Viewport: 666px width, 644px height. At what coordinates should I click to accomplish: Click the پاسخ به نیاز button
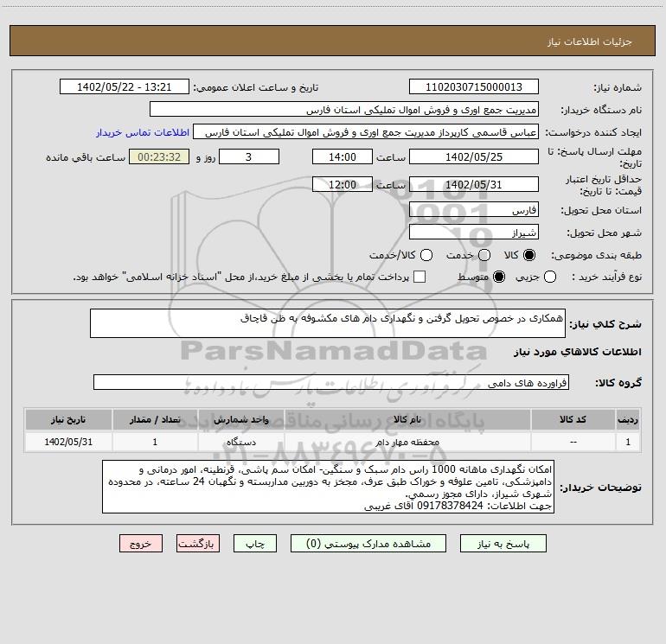[x=503, y=544]
